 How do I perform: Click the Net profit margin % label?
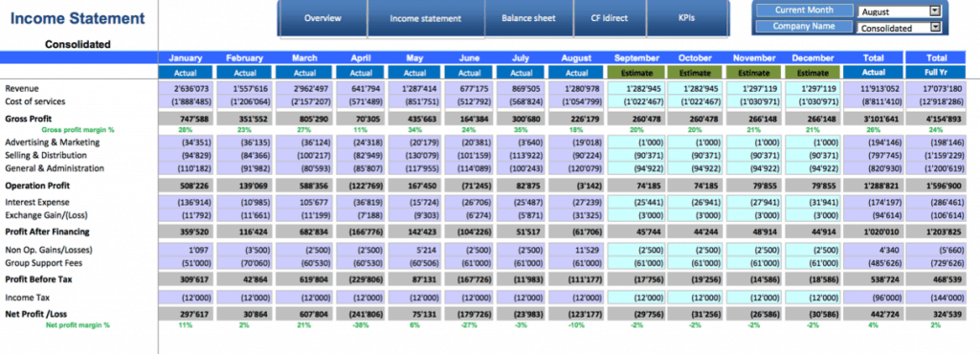coord(78,325)
